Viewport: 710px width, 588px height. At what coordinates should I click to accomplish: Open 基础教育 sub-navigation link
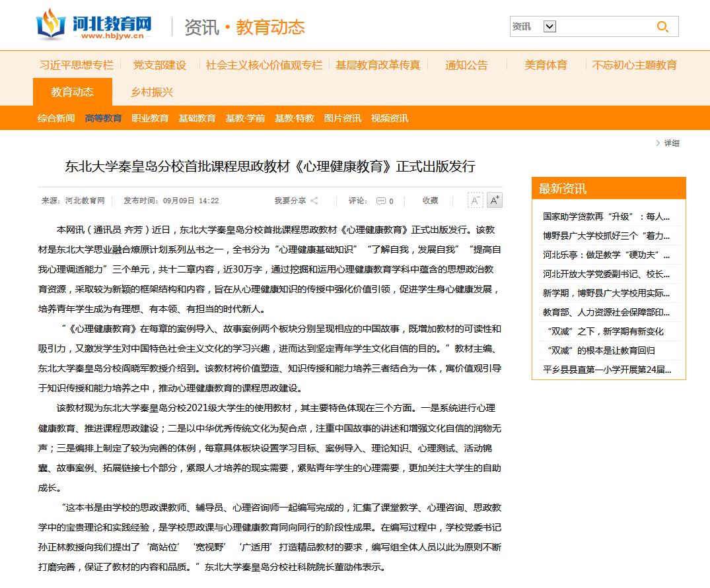pyautogui.click(x=197, y=119)
